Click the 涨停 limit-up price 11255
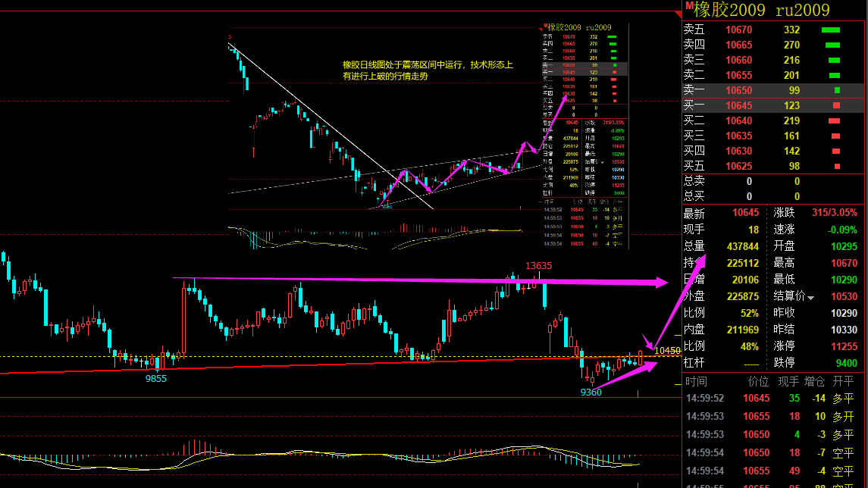Viewport: 868px width, 488px height. (x=844, y=346)
